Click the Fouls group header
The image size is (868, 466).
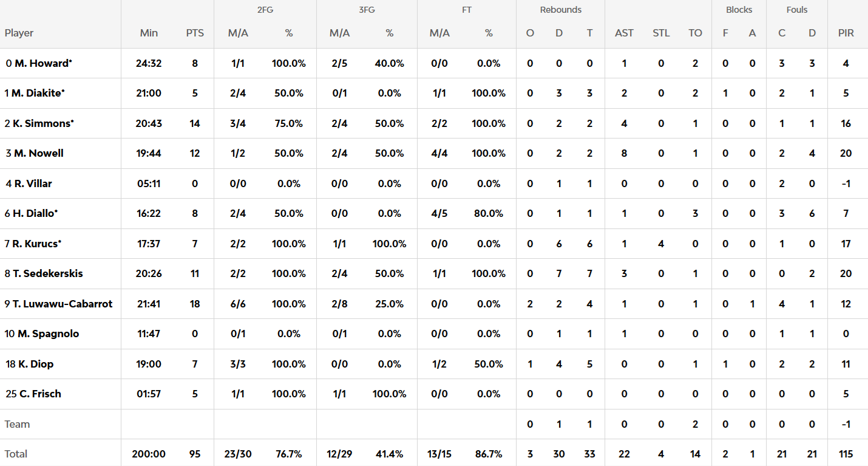796,10
